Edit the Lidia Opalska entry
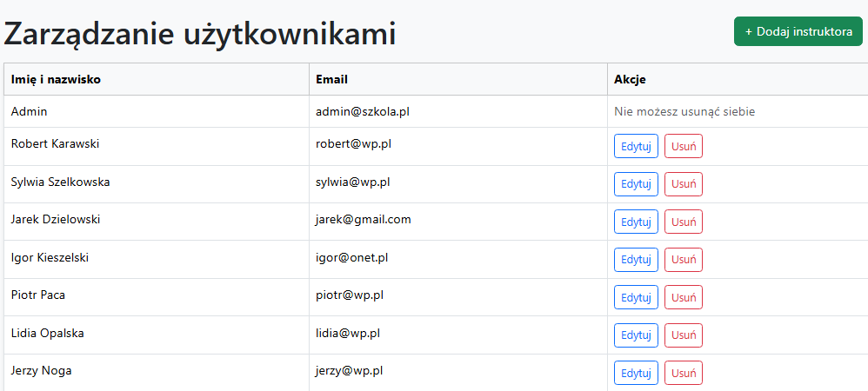 (x=636, y=335)
